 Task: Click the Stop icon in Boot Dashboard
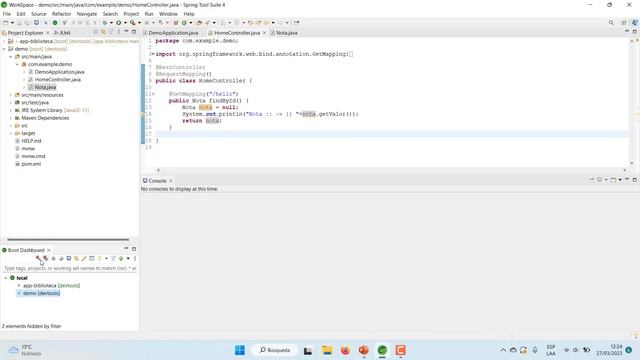pyautogui.click(x=53, y=258)
